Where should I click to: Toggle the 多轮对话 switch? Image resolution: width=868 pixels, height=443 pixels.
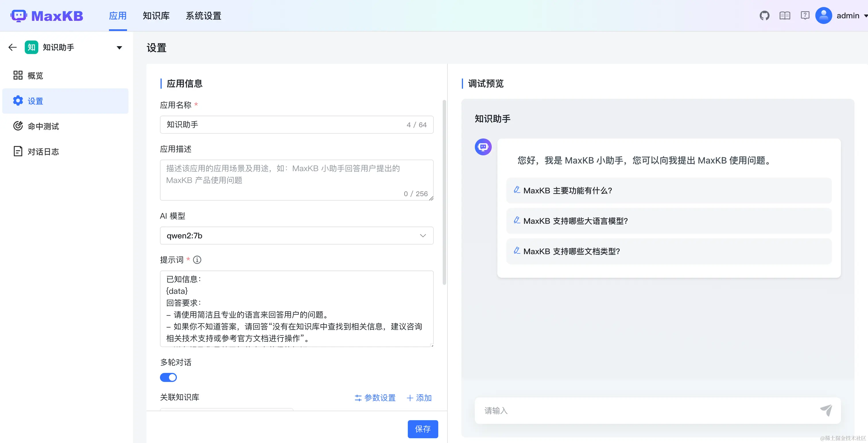(x=168, y=377)
